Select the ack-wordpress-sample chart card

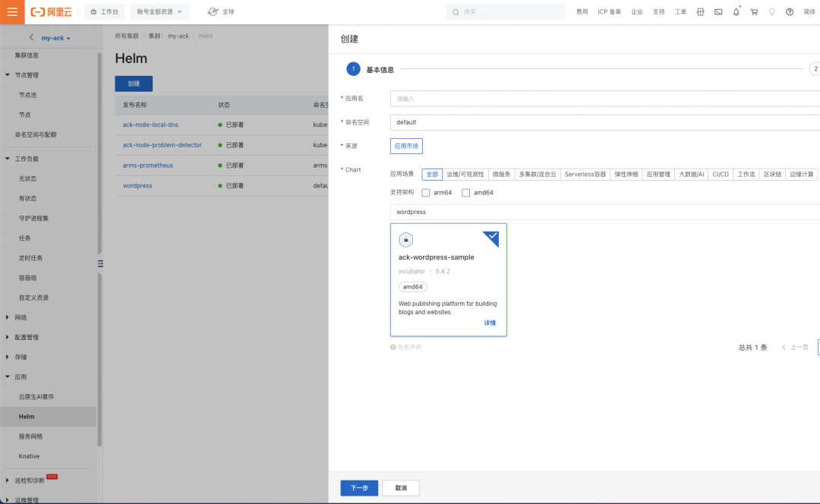pos(448,280)
